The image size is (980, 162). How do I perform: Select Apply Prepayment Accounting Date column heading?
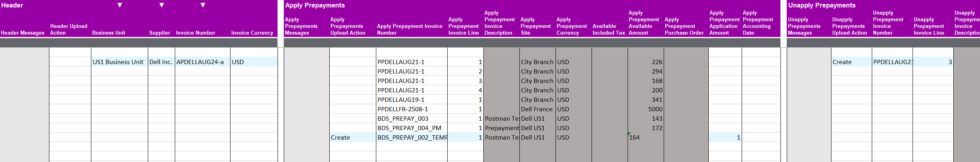tap(758, 23)
